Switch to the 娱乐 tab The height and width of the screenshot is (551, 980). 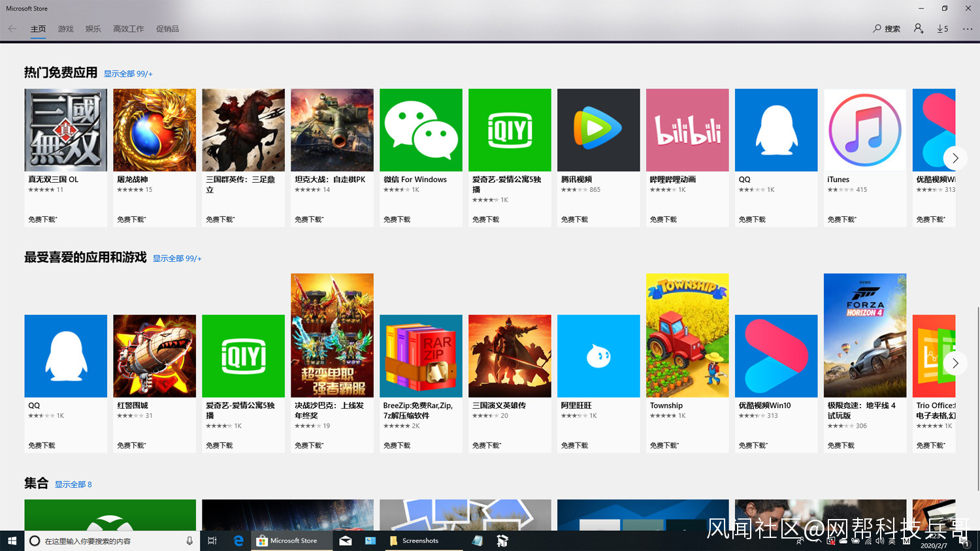[93, 29]
